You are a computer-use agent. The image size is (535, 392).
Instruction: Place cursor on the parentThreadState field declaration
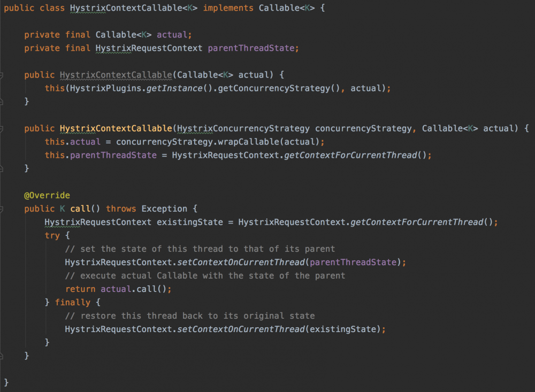coord(251,48)
